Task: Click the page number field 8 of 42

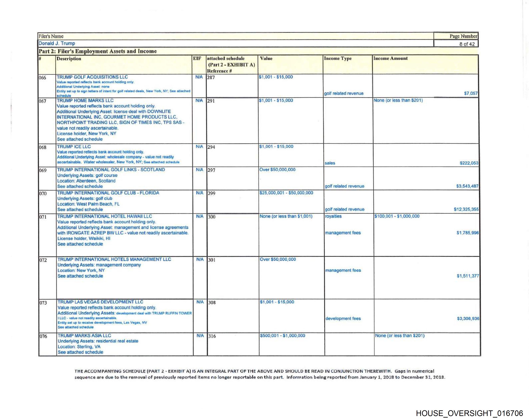Action: coord(467,44)
